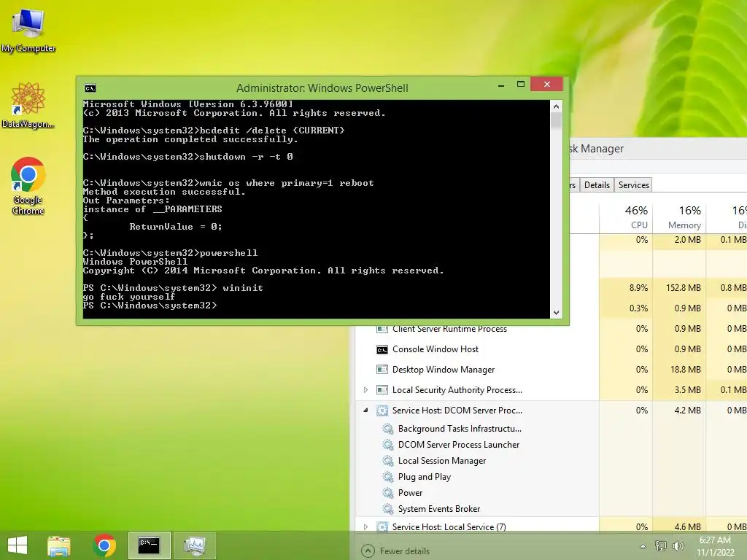
Task: Click the Plug and Play service icon
Action: (x=388, y=477)
